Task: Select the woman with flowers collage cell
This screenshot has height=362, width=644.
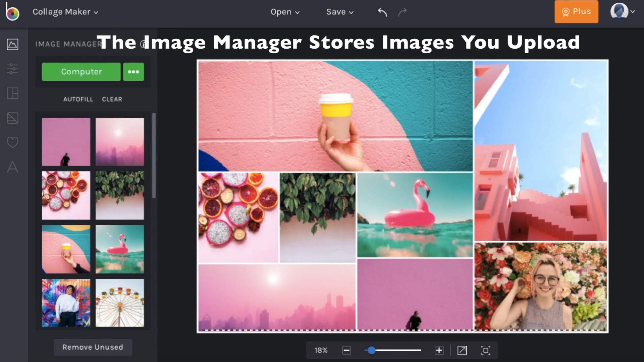Action: point(541,287)
